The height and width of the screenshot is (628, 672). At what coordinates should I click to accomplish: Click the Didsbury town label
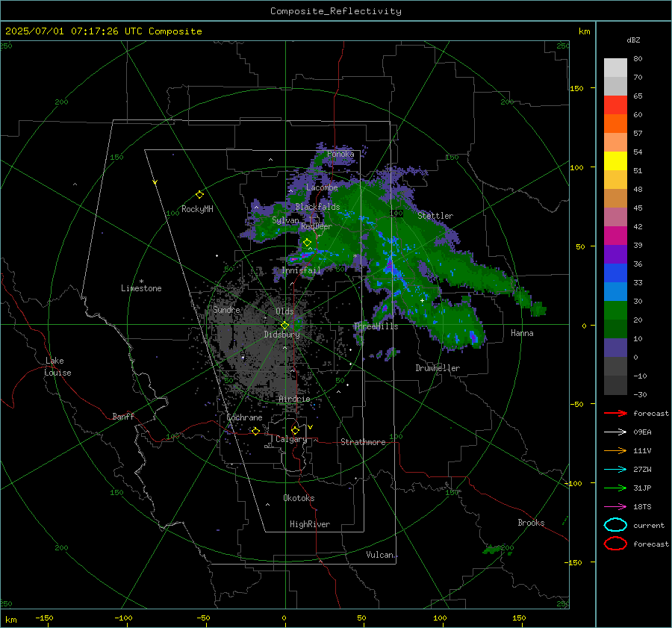pyautogui.click(x=282, y=335)
